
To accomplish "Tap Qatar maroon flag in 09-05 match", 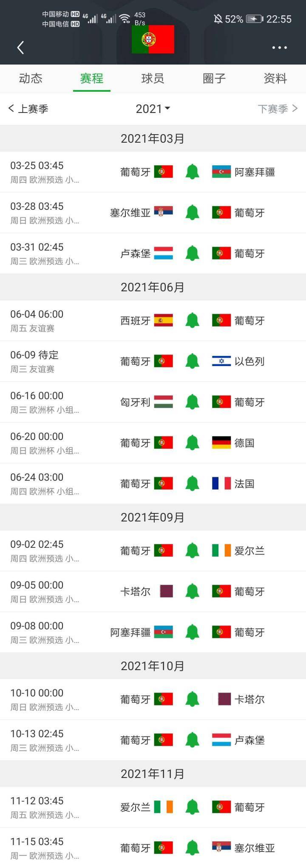I will 166,592.
